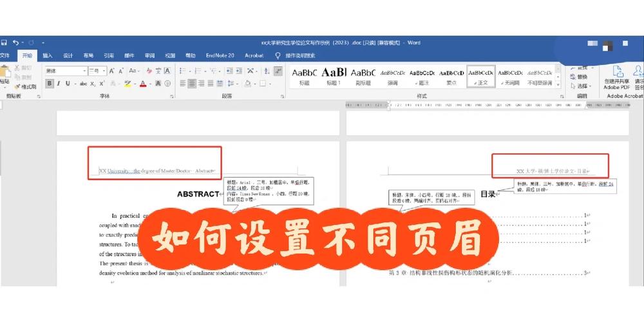644x322 pixels.
Task: Apply the 副标题 (Subtitle) style
Action: coord(363,77)
